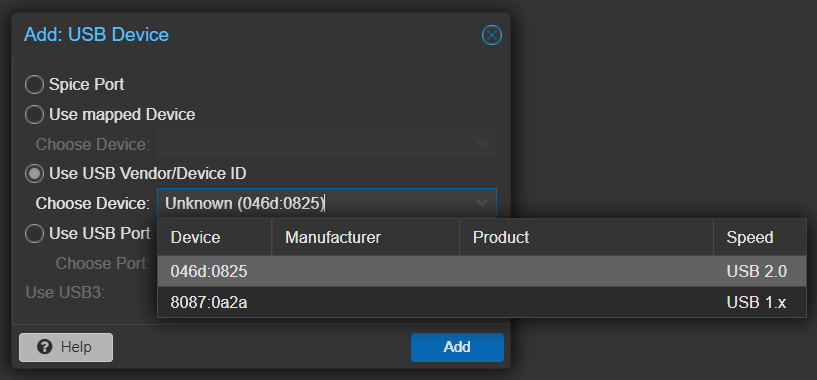
Task: Select Use USB Port radio option
Action: point(34,234)
